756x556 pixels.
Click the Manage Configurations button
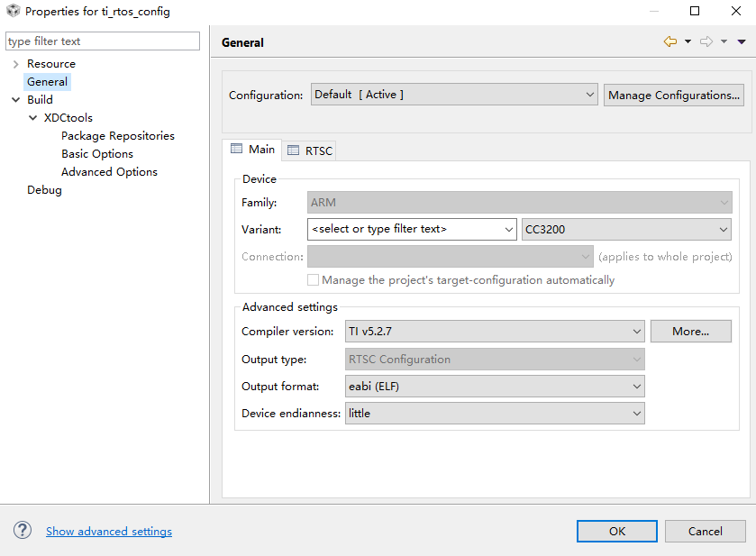click(674, 95)
